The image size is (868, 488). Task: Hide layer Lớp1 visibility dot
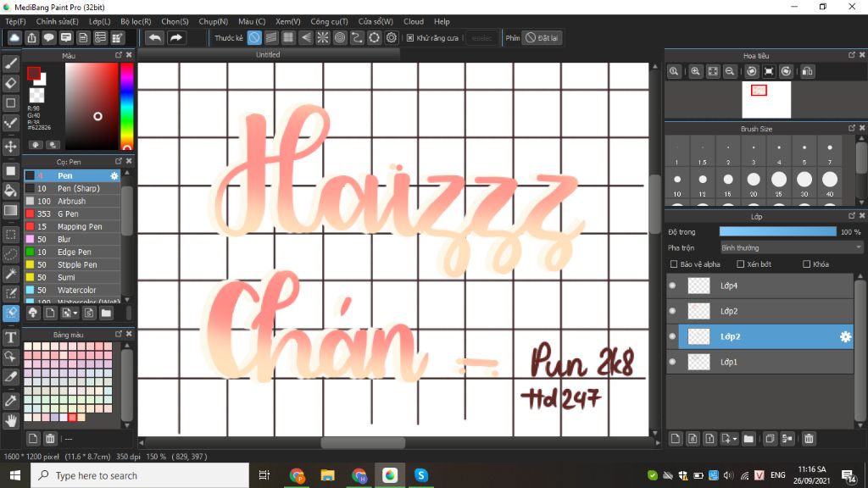click(x=672, y=362)
